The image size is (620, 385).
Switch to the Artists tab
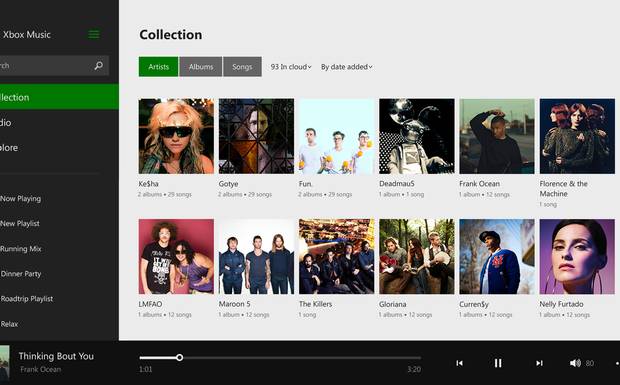pos(159,67)
